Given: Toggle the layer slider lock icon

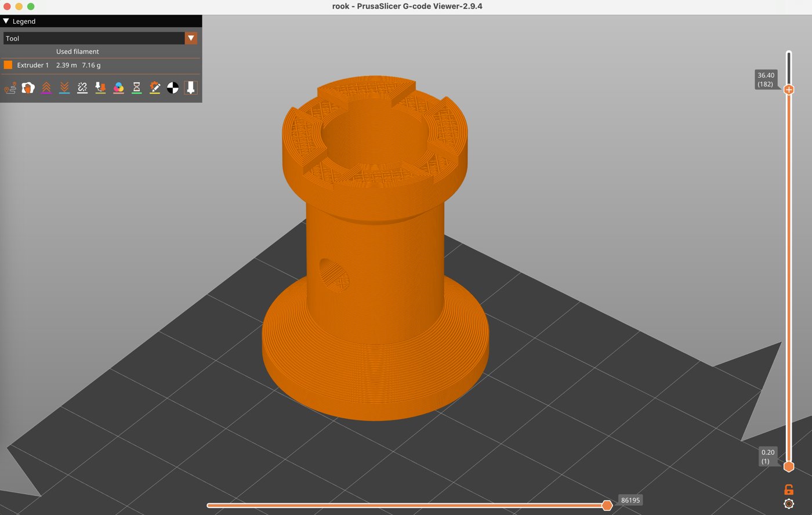Looking at the screenshot, I should (x=789, y=489).
